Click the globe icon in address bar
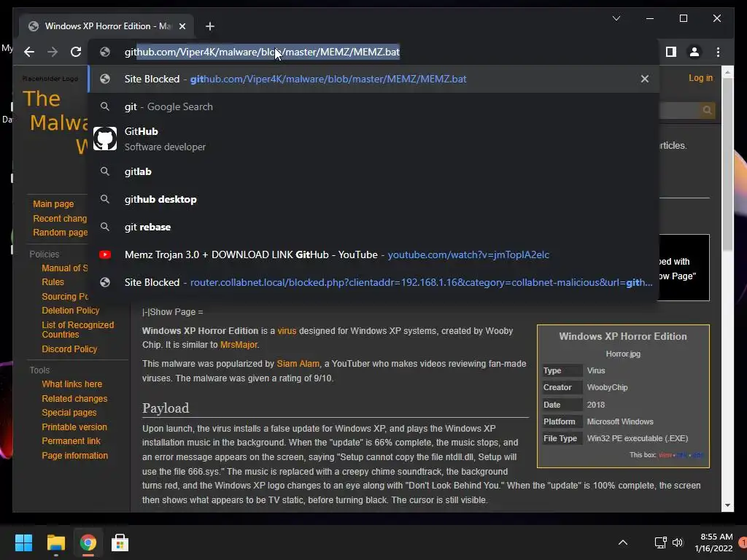The width and height of the screenshot is (747, 560). 105,52
